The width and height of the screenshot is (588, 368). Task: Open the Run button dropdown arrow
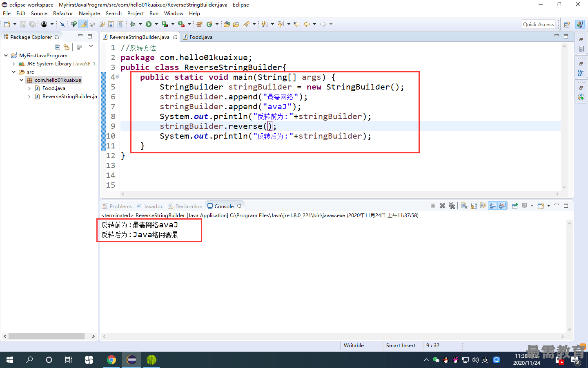click(156, 24)
